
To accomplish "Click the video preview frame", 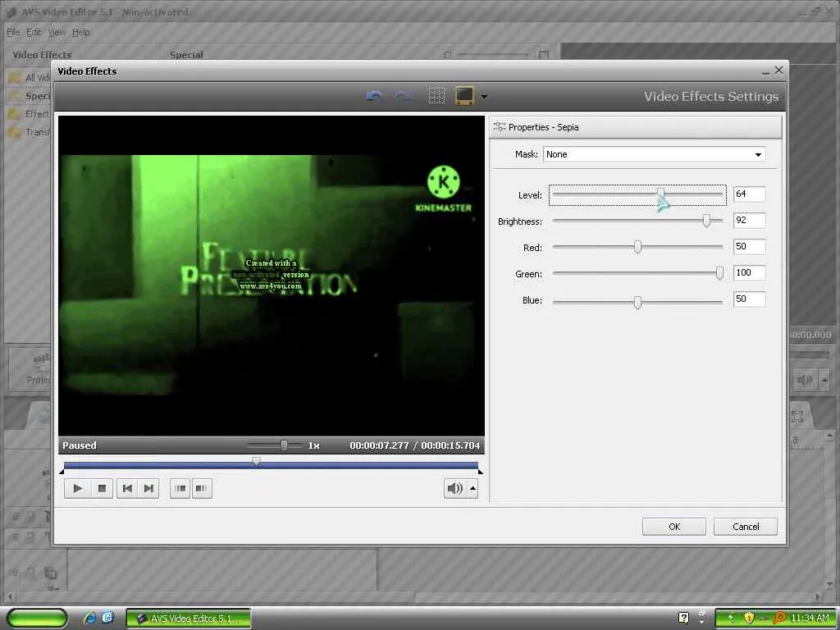I will 272,276.
